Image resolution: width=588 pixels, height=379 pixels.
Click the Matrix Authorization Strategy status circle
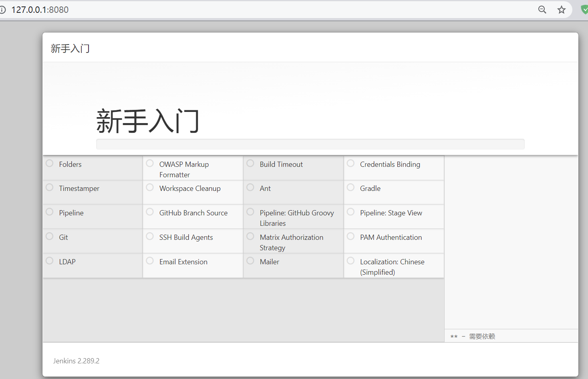click(x=250, y=236)
